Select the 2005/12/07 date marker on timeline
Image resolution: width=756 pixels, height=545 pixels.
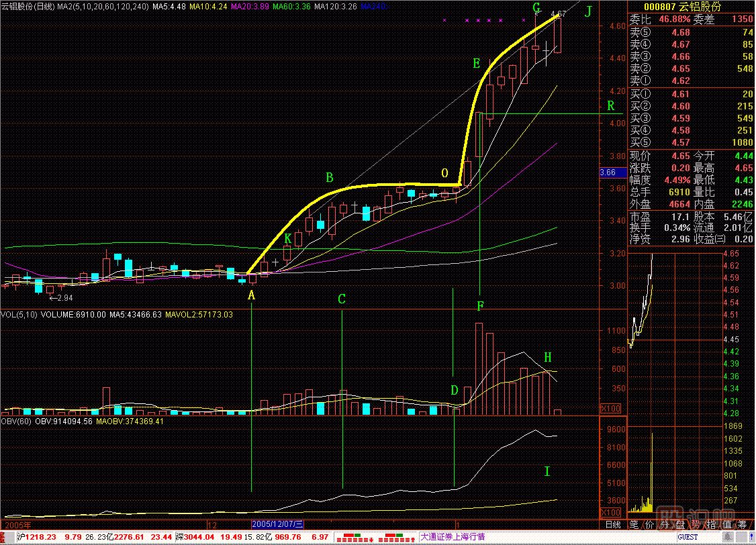point(278,524)
